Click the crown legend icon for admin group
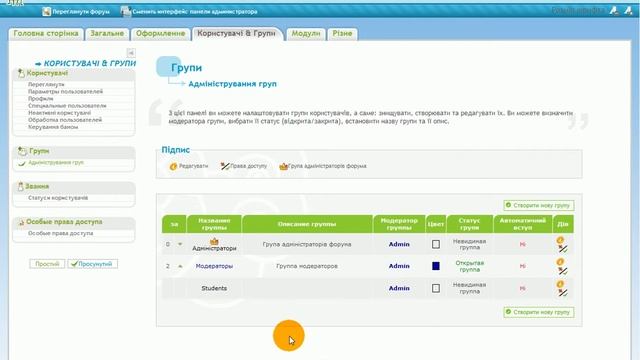The height and width of the screenshot is (360, 640). coord(284,167)
